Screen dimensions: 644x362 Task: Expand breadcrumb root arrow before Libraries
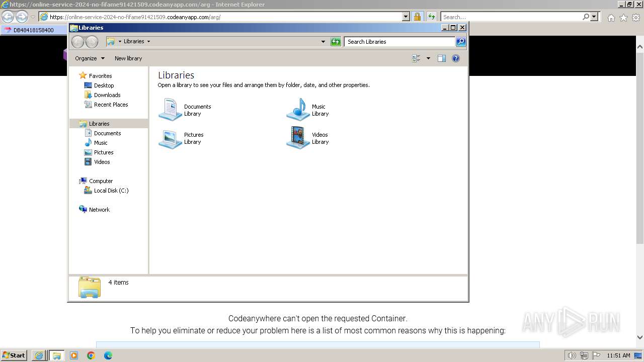pyautogui.click(x=120, y=42)
